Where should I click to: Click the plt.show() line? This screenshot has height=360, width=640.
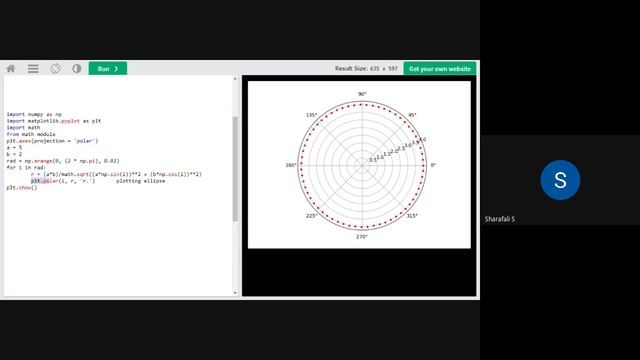click(22, 187)
